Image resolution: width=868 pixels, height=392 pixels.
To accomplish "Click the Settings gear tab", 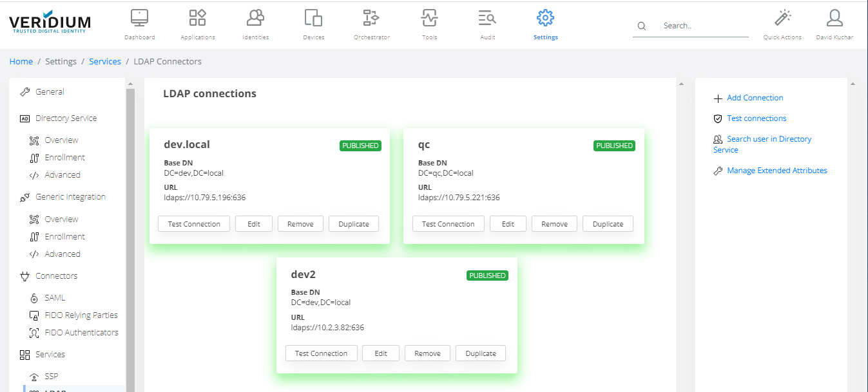I will point(545,18).
